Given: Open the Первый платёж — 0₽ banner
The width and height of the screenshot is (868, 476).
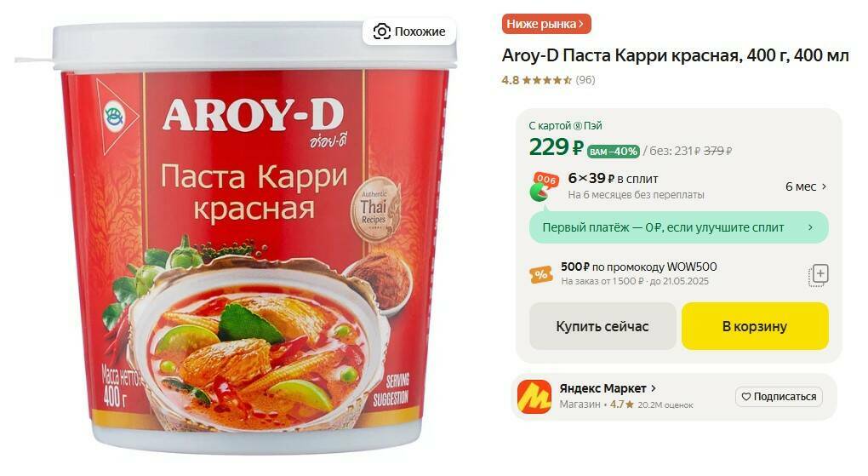Looking at the screenshot, I should (679, 227).
